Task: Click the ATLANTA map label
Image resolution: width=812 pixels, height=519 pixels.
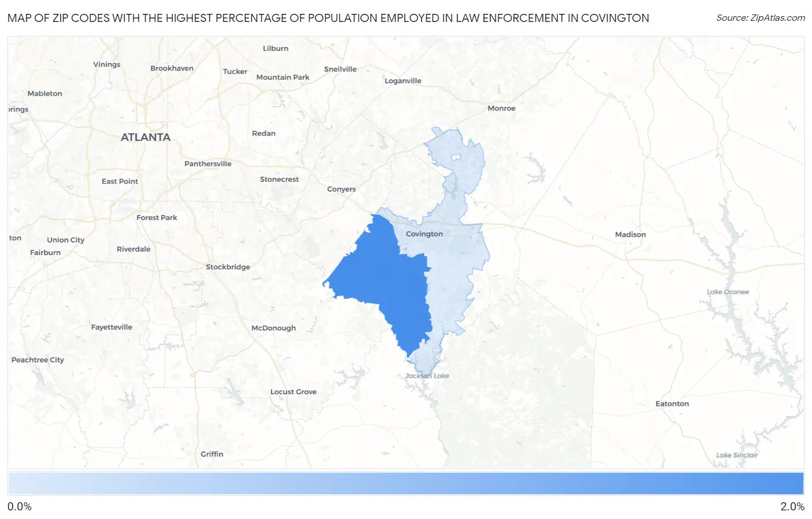Action: coord(146,137)
